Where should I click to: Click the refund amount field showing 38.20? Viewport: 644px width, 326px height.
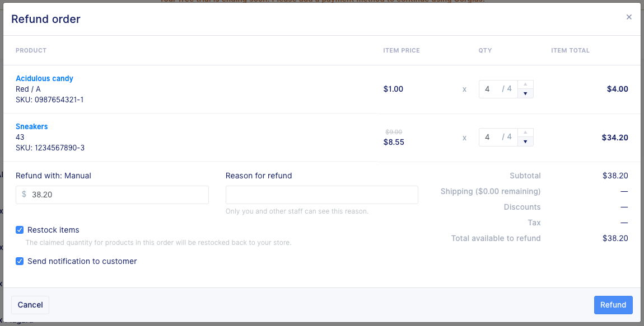112,195
